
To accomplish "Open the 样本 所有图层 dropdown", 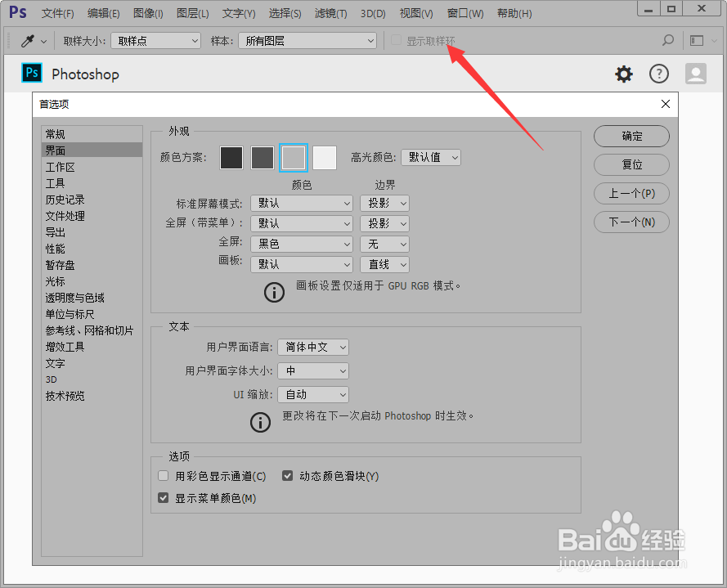I will click(307, 41).
